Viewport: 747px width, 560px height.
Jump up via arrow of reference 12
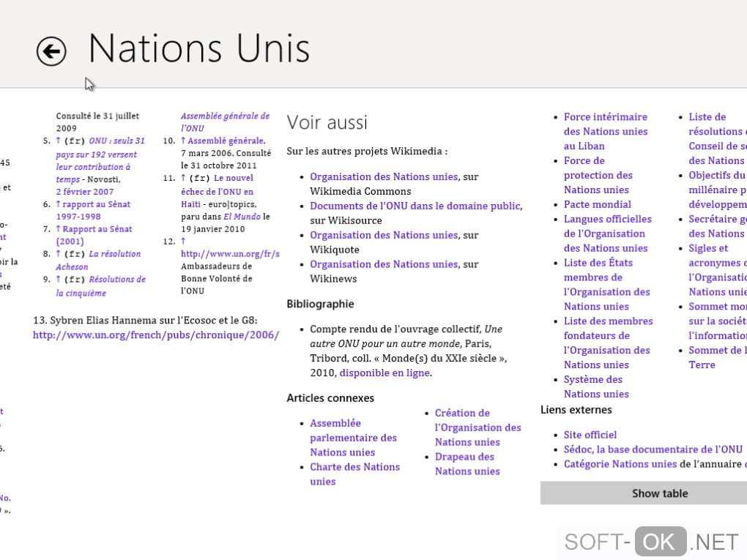click(183, 242)
